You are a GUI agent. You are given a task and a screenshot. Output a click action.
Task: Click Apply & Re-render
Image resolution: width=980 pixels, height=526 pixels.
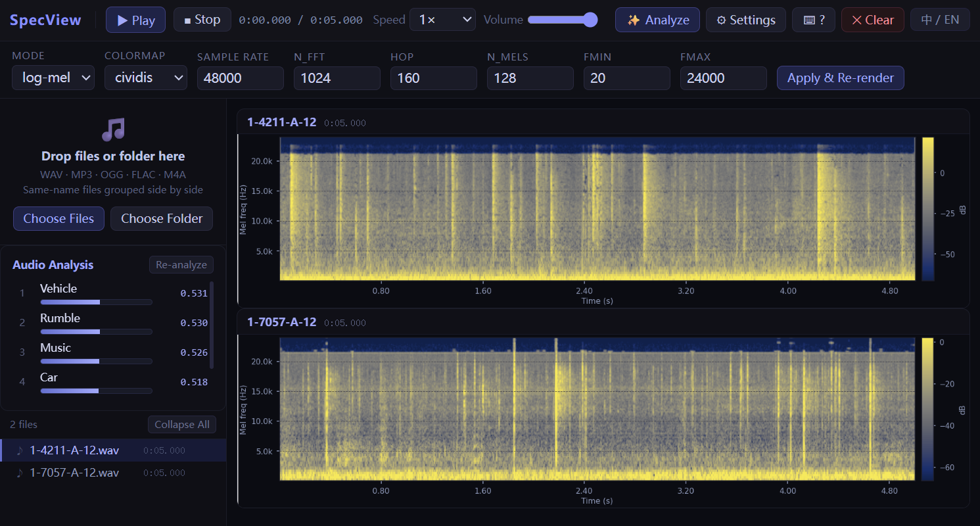coord(841,78)
